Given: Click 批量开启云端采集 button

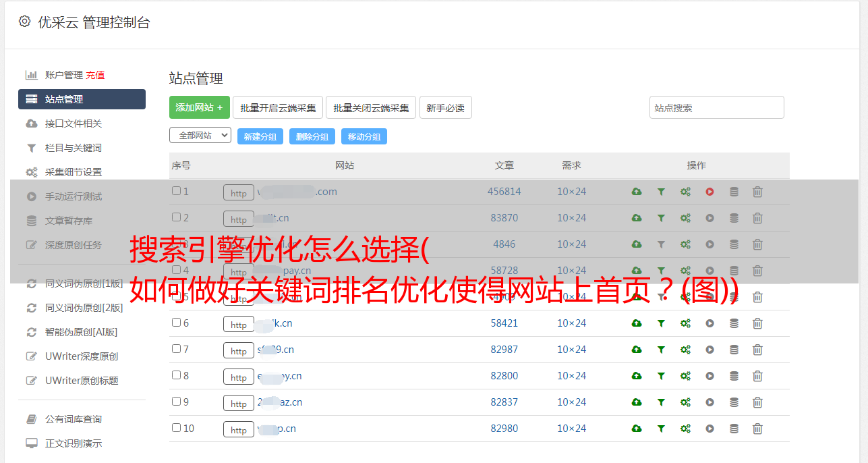Looking at the screenshot, I should tap(278, 107).
